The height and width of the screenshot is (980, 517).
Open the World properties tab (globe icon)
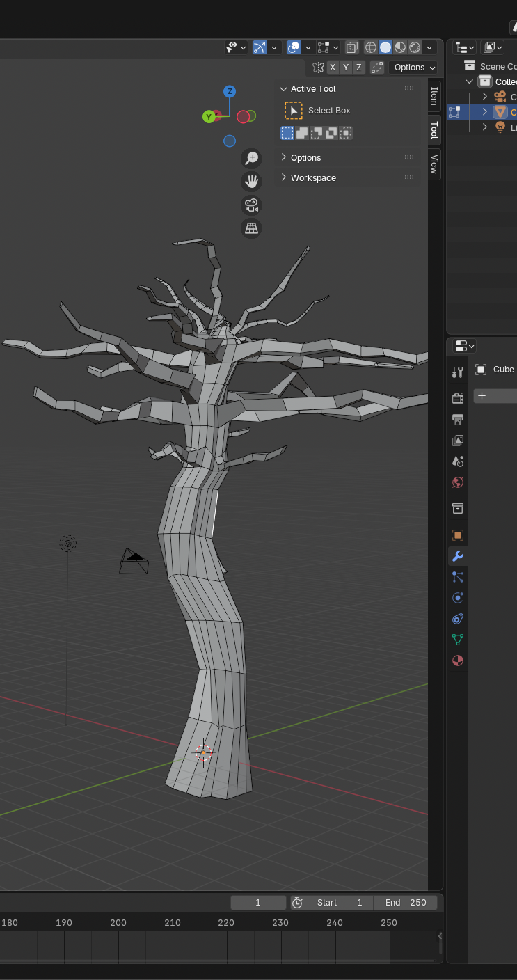[x=458, y=482]
